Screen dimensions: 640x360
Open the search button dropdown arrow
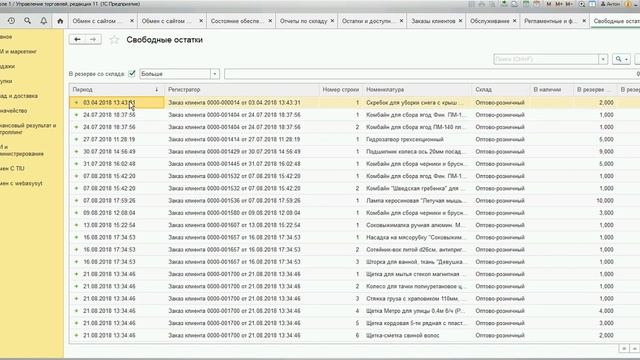[x=627, y=59]
